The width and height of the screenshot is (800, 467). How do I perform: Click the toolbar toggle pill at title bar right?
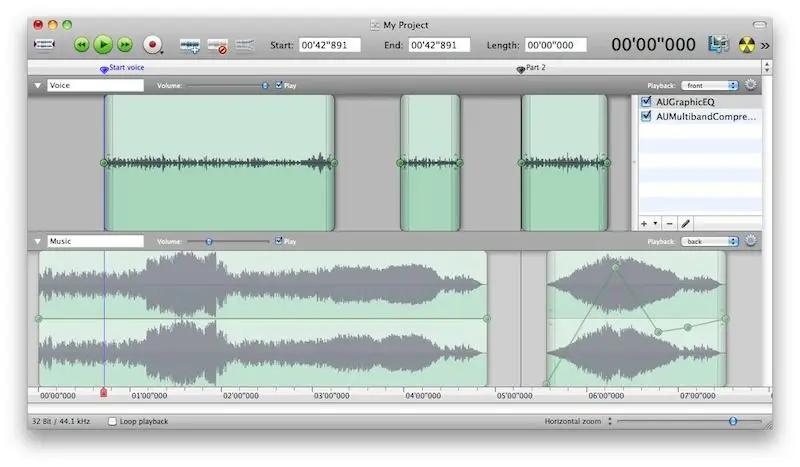coord(760,24)
